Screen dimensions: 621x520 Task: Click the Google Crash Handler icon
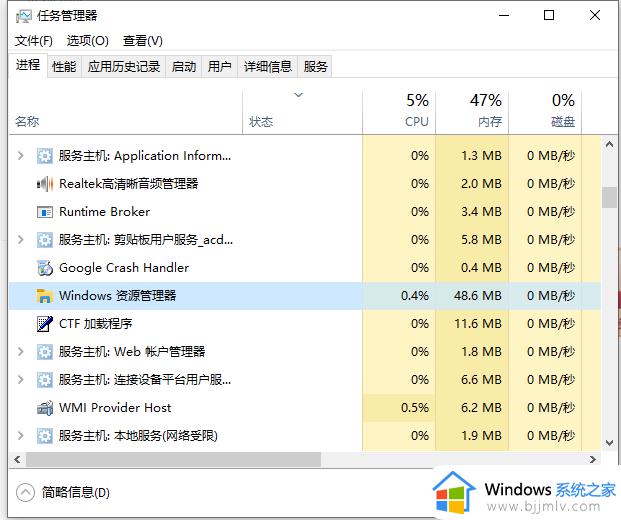[45, 268]
